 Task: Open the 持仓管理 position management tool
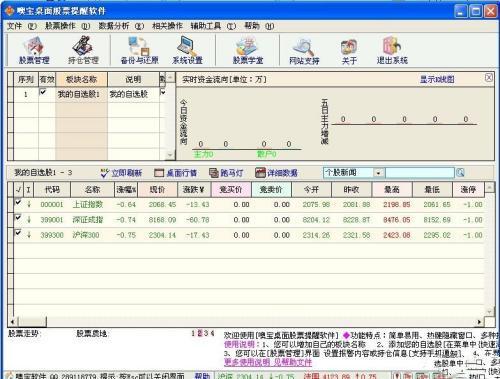[x=83, y=51]
